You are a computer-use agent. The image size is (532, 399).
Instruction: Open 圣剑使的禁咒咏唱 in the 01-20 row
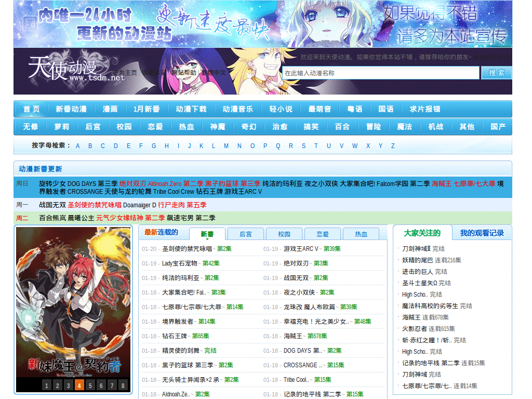pyautogui.click(x=187, y=249)
